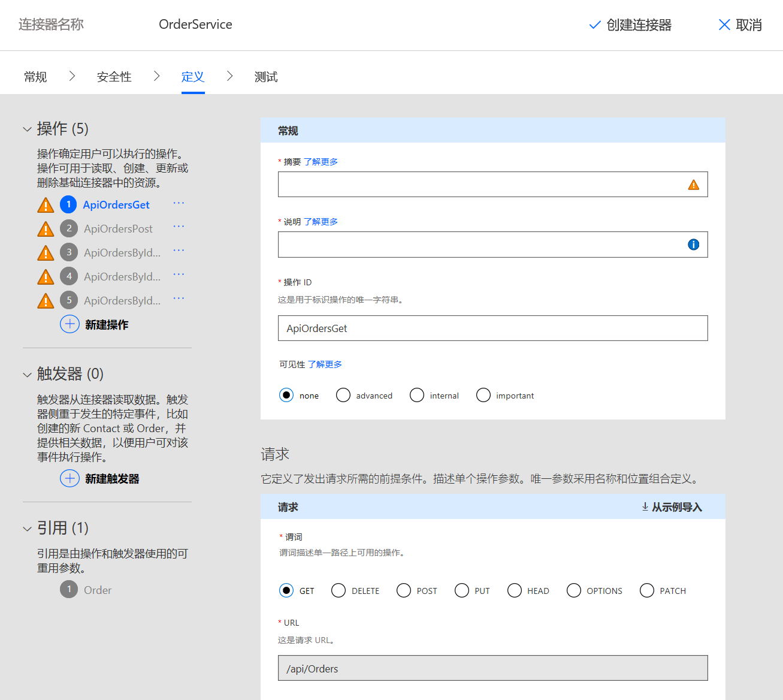This screenshot has height=700, width=783.
Task: Click the URL input containing /api/Orders
Action: pos(492,668)
